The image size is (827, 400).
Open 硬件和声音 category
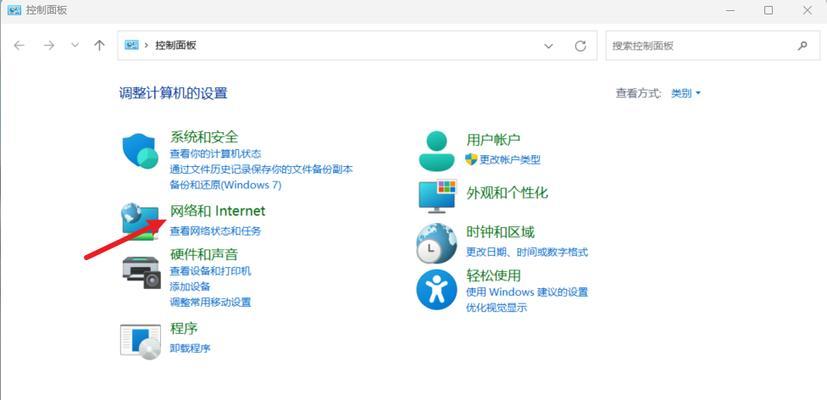pos(204,254)
